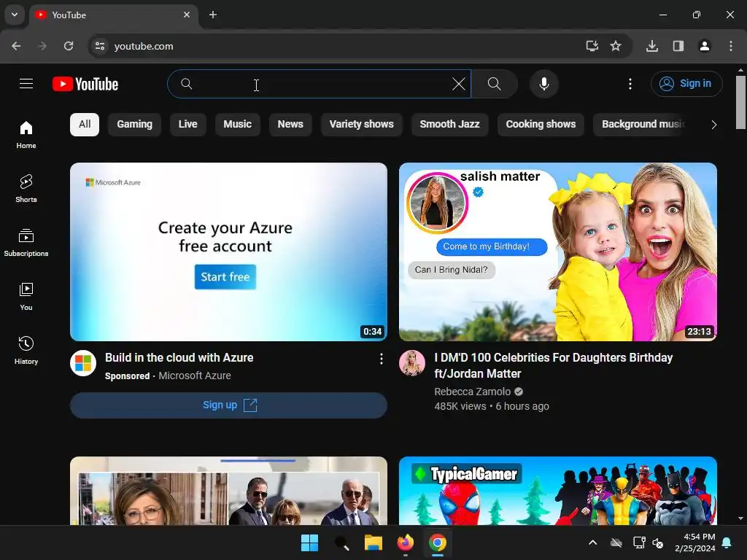Click the install app icon in address bar
Image resolution: width=747 pixels, height=560 pixels.
coord(592,46)
